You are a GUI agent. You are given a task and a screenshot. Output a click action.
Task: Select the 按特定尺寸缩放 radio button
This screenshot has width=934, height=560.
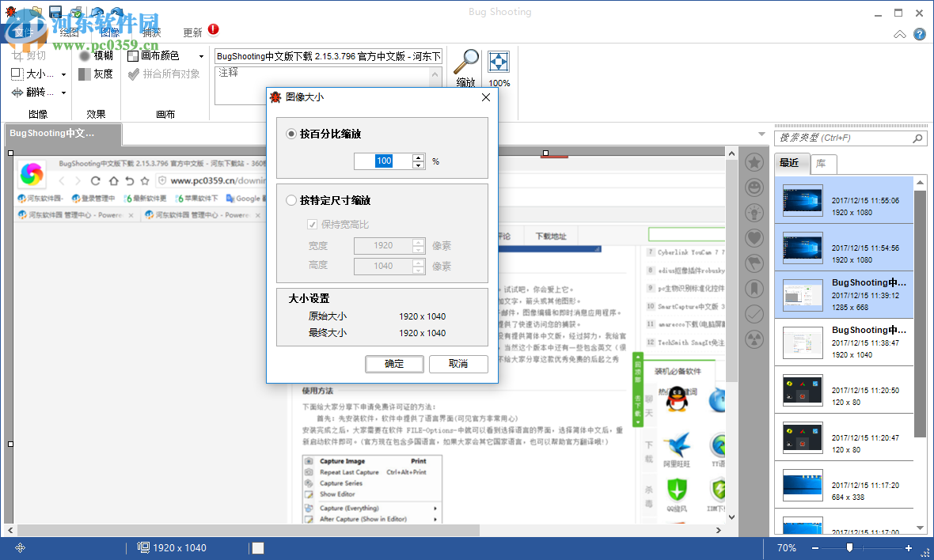pyautogui.click(x=291, y=200)
